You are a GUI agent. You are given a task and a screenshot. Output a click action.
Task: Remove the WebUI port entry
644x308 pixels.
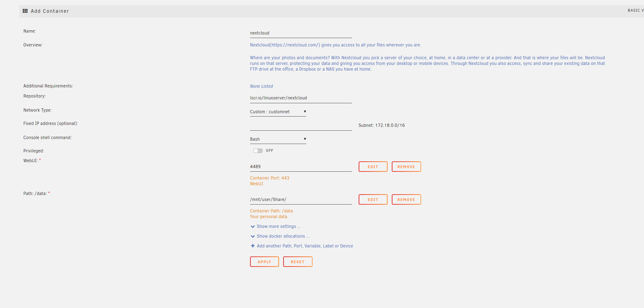pyautogui.click(x=406, y=167)
